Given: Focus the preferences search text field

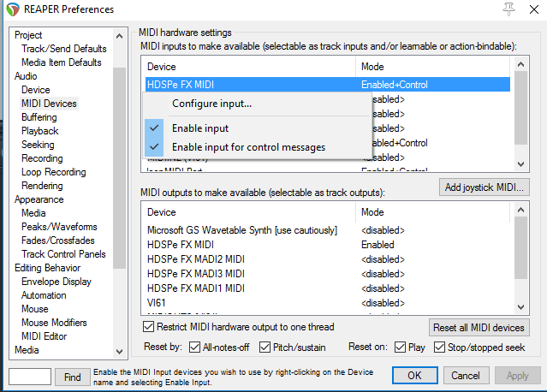Looking at the screenshot, I should [30, 377].
